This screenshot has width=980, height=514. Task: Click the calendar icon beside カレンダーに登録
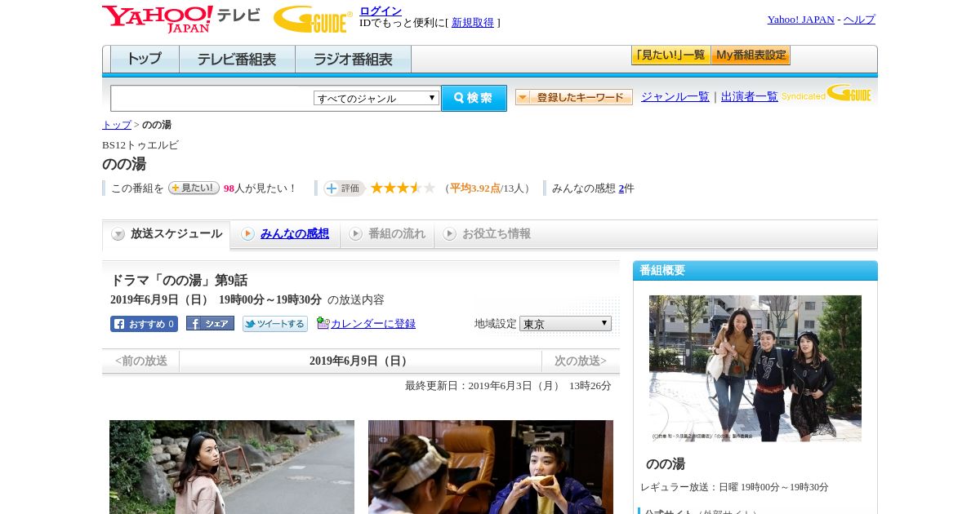(323, 323)
